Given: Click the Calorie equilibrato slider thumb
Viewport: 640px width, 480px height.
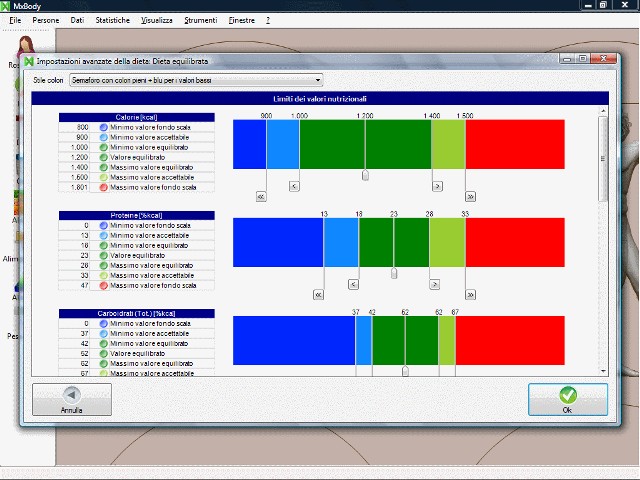Looking at the screenshot, I should [x=365, y=175].
